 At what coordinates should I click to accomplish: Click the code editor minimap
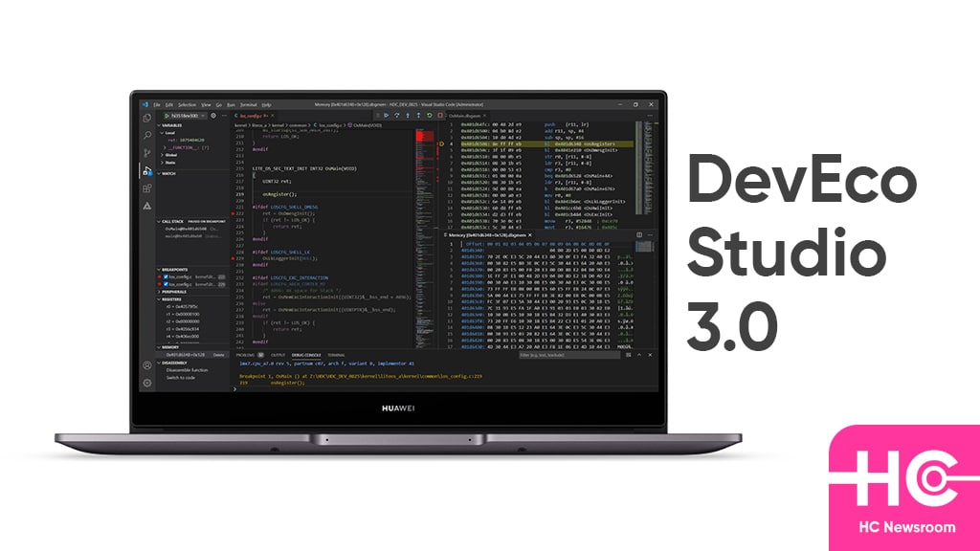coord(426,237)
